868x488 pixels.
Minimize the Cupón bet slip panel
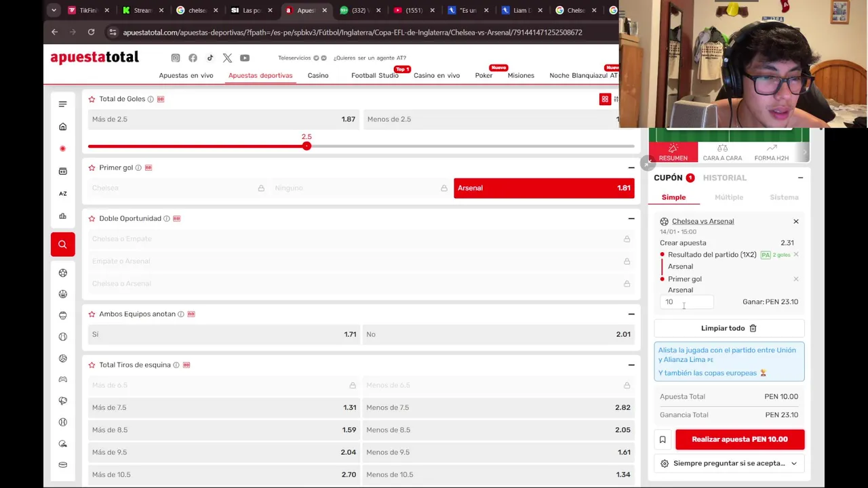coord(800,178)
